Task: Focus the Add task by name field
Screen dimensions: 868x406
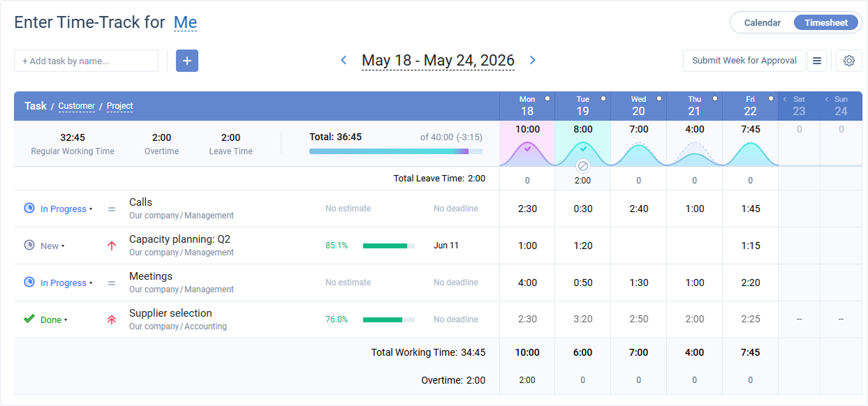Action: pos(86,61)
